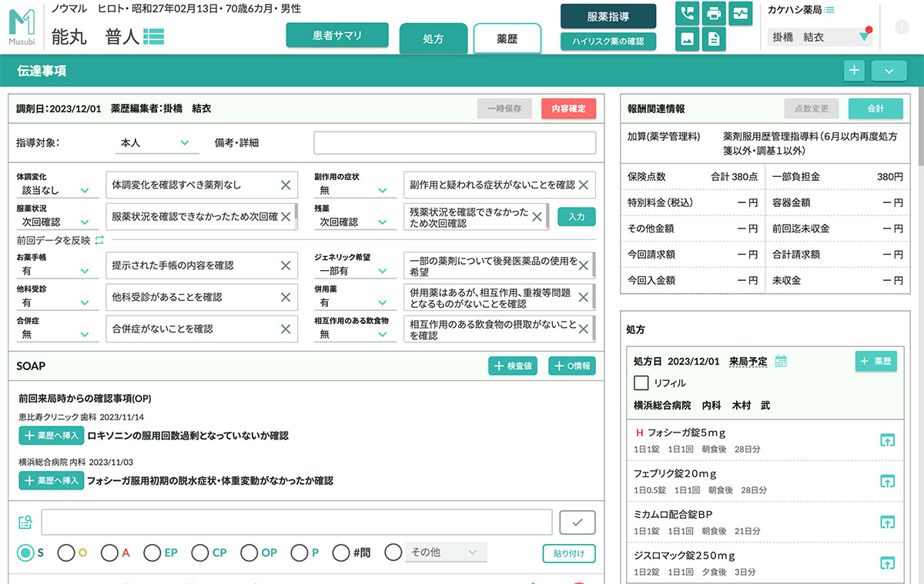Open 副作用の症状 dropdown

click(x=355, y=190)
